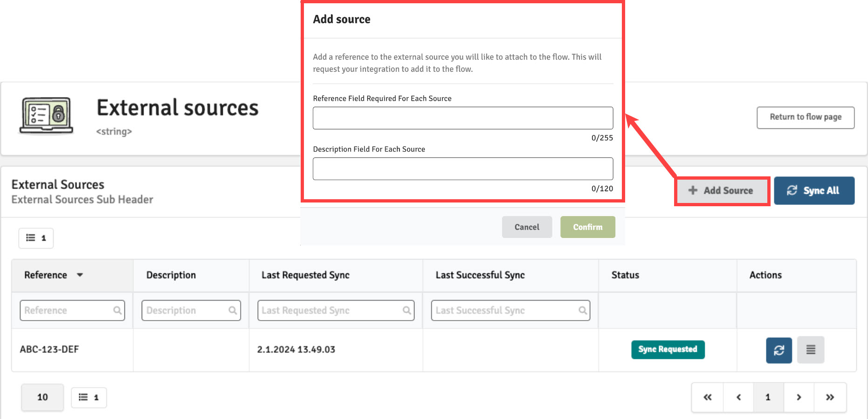The width and height of the screenshot is (868, 419).
Task: Click the search icon in Reference filter
Action: tap(117, 310)
